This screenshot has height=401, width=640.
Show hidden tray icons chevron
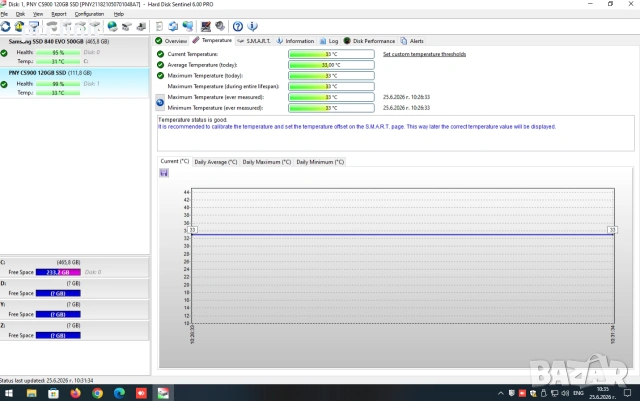coord(500,393)
